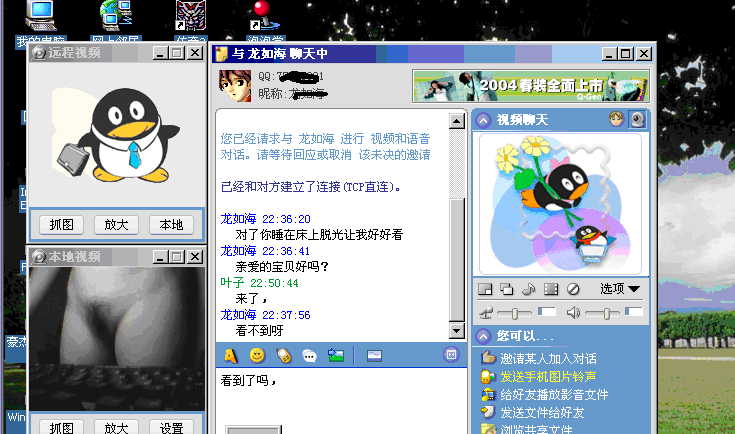735x434 pixels.
Task: Click the speaker volume slider handle
Action: 606,313
